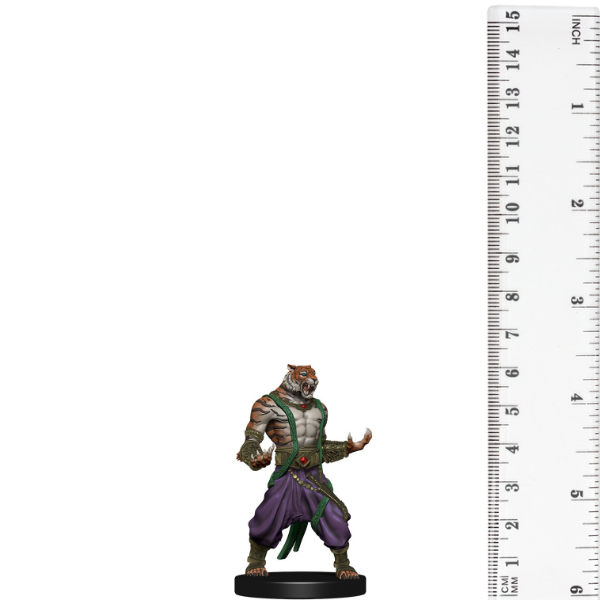Click the red gem on the figure's belt
This screenshot has height=600, width=600.
(304, 460)
